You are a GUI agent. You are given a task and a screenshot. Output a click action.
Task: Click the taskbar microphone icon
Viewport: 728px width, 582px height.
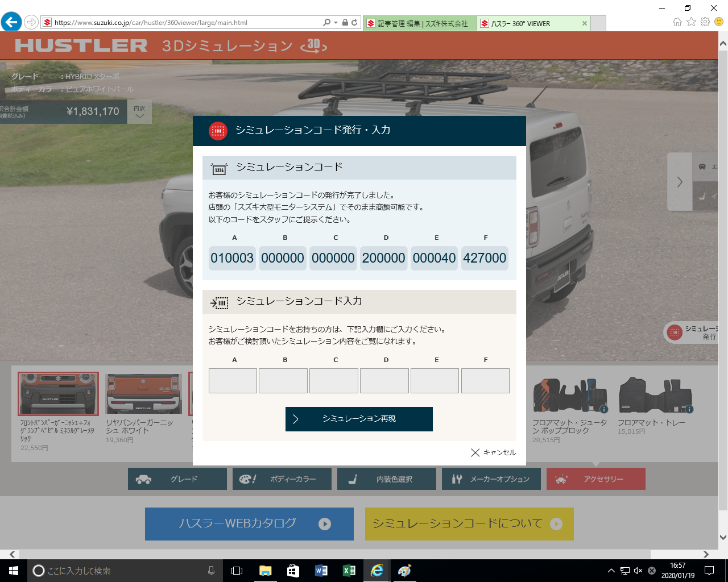point(211,571)
